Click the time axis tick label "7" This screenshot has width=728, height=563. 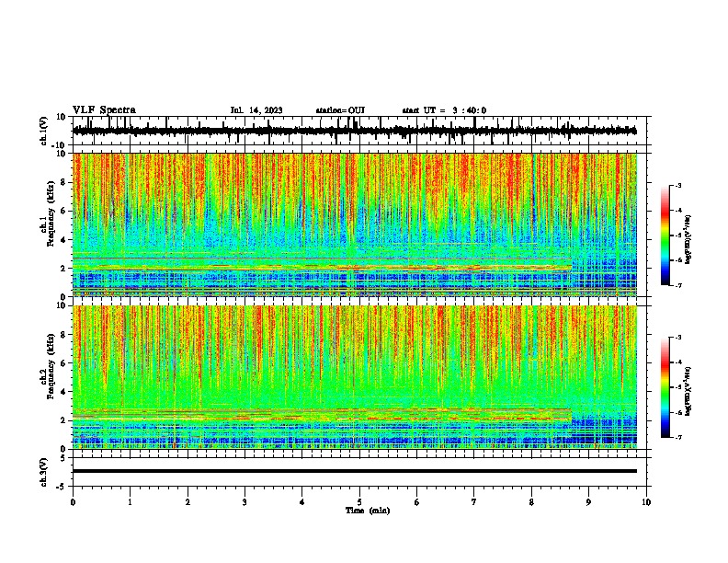click(x=474, y=502)
